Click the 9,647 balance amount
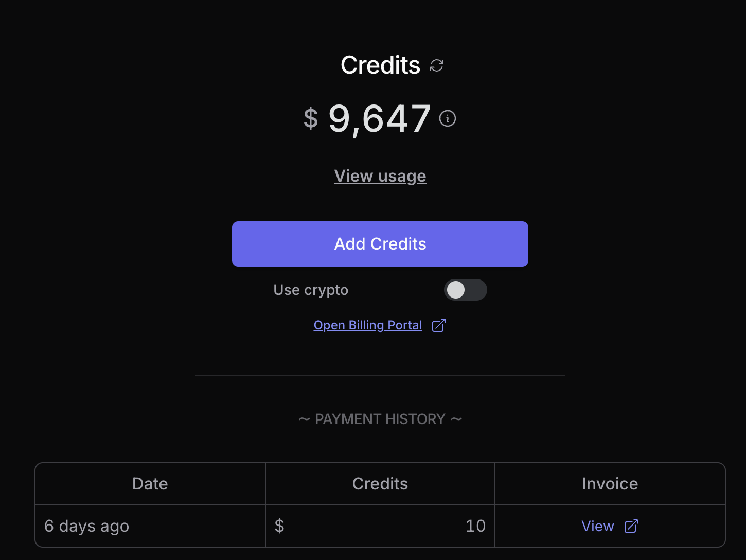Image resolution: width=746 pixels, height=560 pixels. (x=380, y=119)
